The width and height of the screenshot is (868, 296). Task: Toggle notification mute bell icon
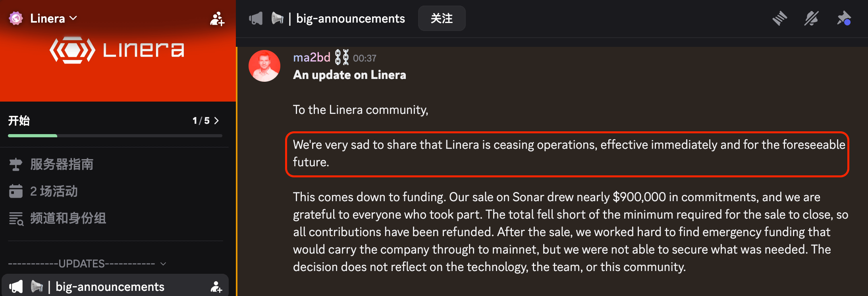(811, 18)
